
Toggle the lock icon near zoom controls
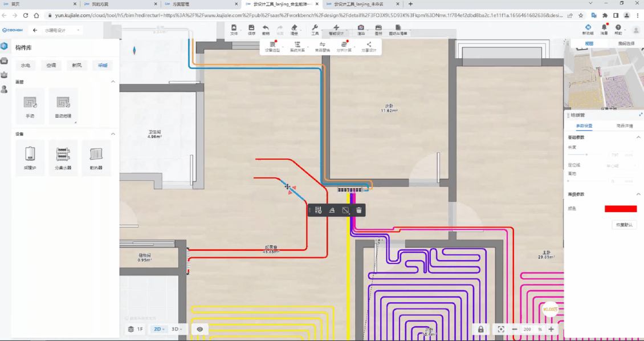click(481, 329)
